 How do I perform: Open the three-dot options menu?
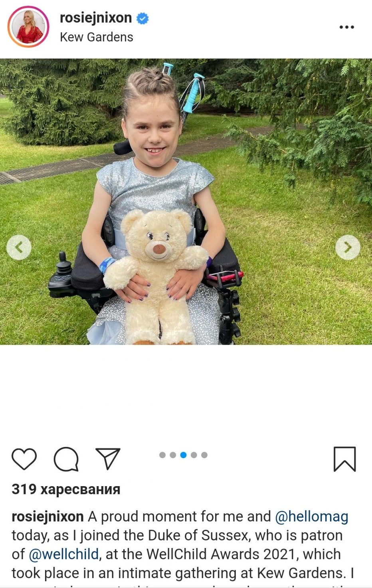point(346,27)
